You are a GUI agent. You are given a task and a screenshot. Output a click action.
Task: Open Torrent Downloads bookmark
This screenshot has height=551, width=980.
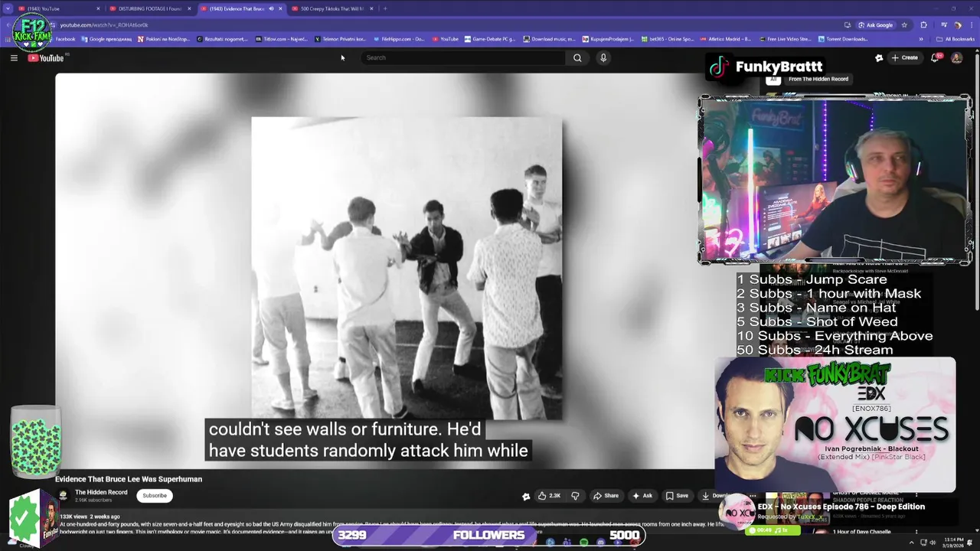pos(843,39)
